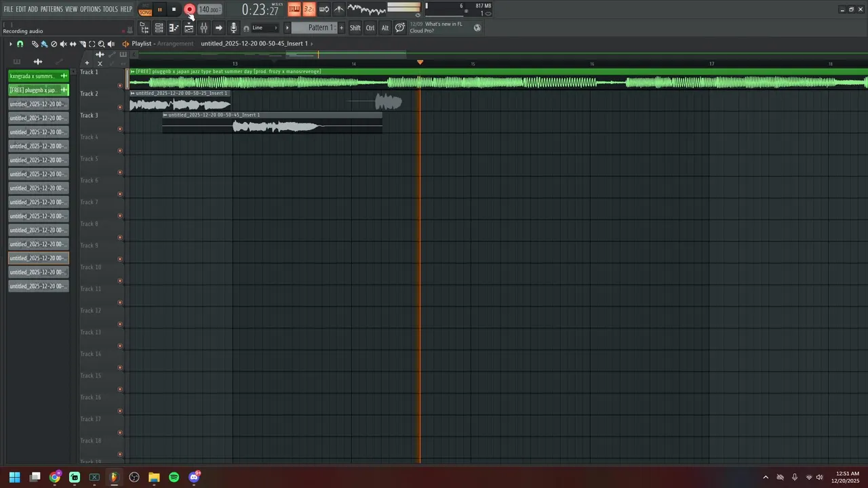The width and height of the screenshot is (868, 488).
Task: Open the pluggnb x japan jazz clip menu
Action: 133,71
